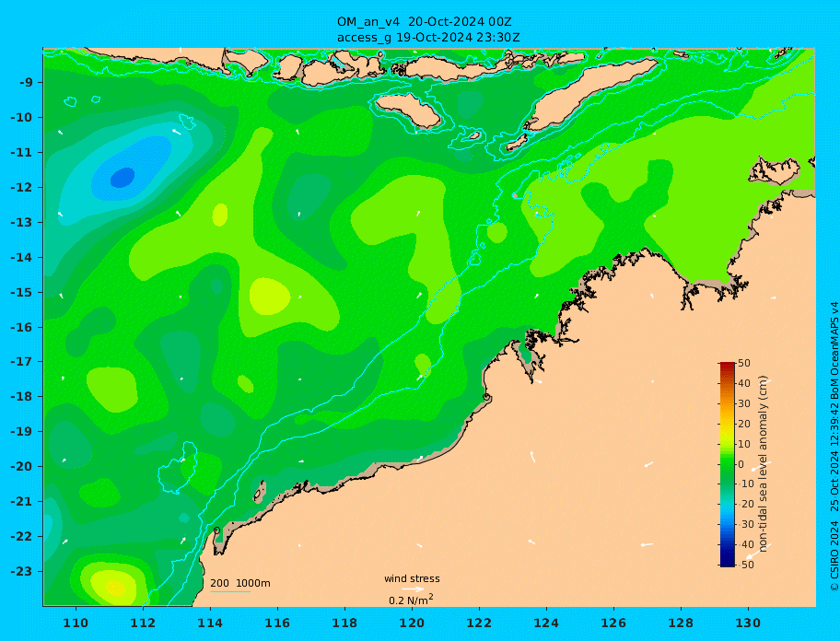
Task: Click the colorbar tick label 50 at top
Action: pyautogui.click(x=744, y=364)
